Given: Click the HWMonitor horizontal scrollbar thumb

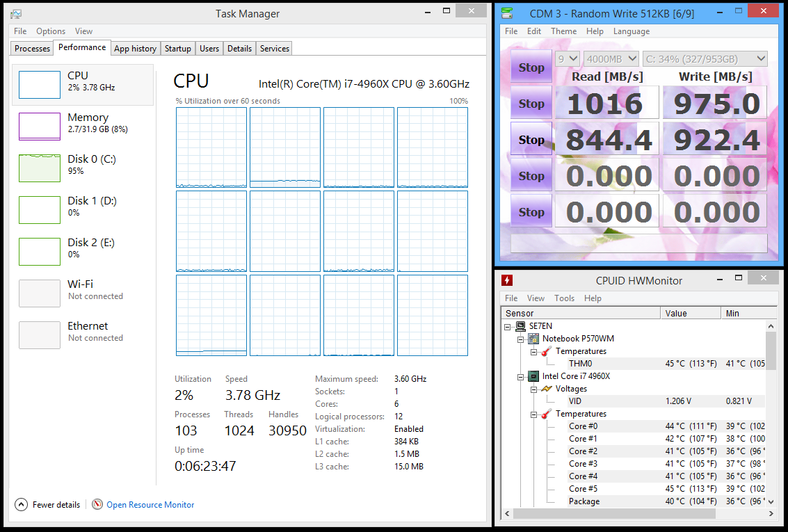Looking at the screenshot, I should 614,513.
